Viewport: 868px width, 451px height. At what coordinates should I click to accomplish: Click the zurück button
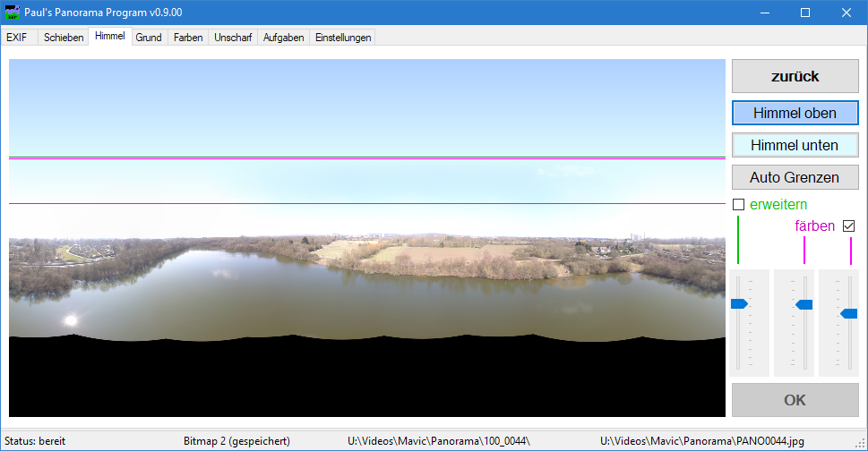[x=795, y=76]
